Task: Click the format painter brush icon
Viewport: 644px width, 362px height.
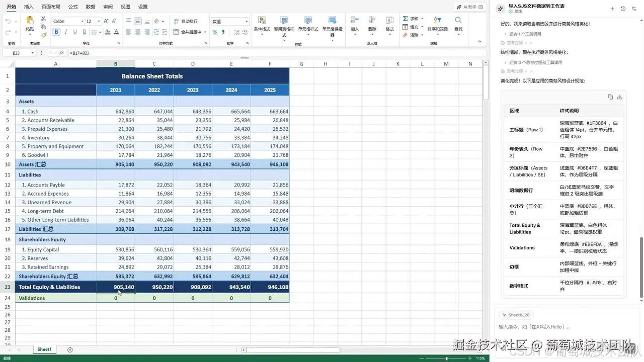Action: pyautogui.click(x=43, y=35)
